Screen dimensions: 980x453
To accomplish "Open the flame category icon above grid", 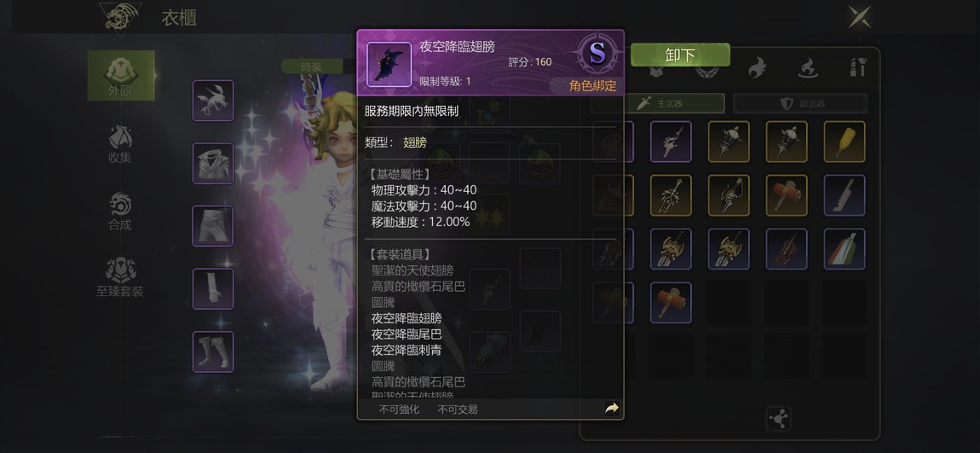I will pyautogui.click(x=758, y=67).
